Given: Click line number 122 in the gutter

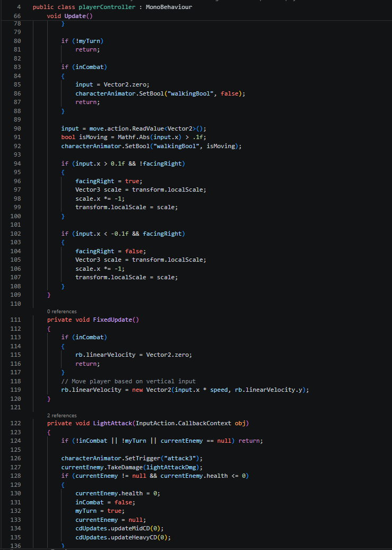Looking at the screenshot, I should tap(15, 423).
